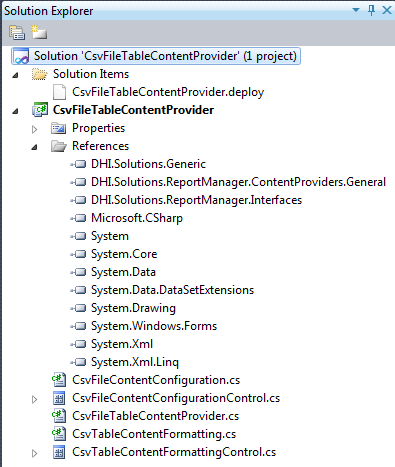Click the References folder icon
The image size is (395, 467).
click(59, 146)
